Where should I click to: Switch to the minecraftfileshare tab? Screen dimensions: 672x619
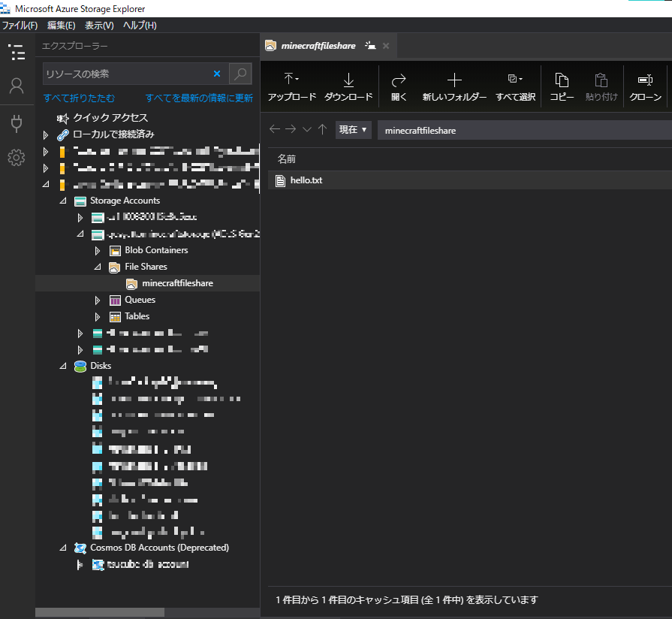point(318,45)
